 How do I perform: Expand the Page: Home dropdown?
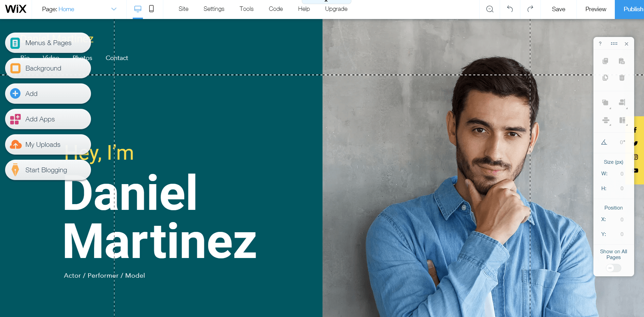(114, 9)
